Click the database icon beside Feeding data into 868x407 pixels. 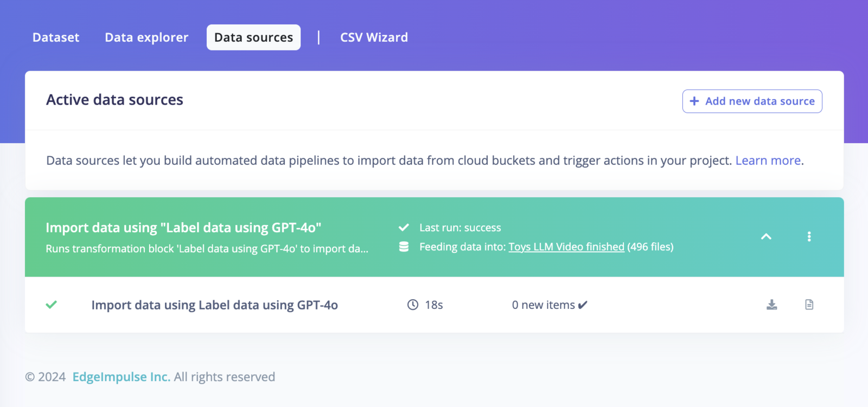(404, 247)
